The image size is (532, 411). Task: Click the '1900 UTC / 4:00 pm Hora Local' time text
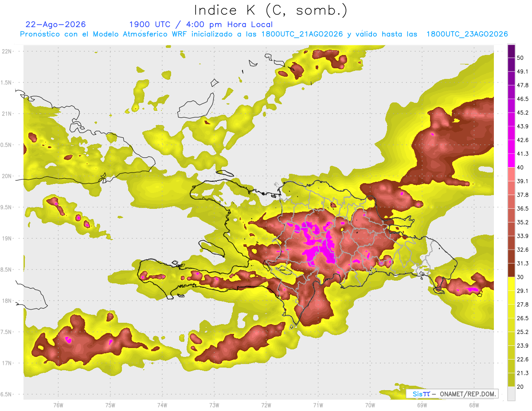click(x=201, y=24)
